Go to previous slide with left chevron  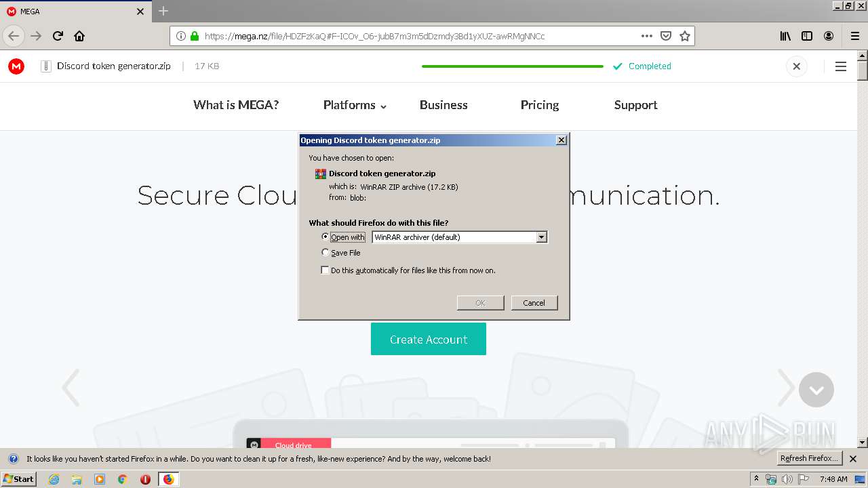pos(71,388)
